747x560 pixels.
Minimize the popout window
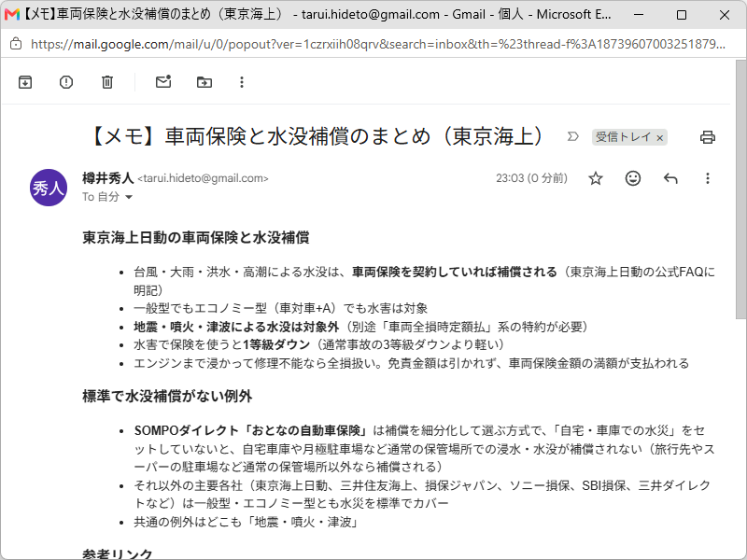tap(639, 15)
